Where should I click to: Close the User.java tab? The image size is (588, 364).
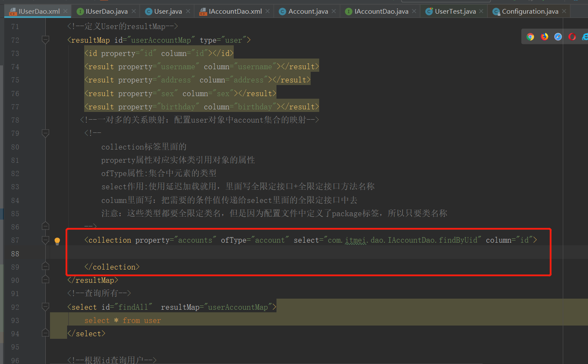[x=188, y=12]
